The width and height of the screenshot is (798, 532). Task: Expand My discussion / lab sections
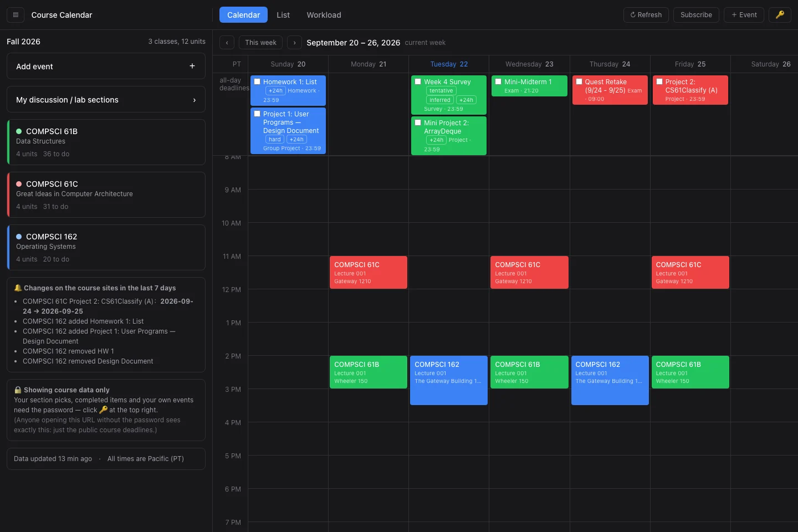click(106, 100)
